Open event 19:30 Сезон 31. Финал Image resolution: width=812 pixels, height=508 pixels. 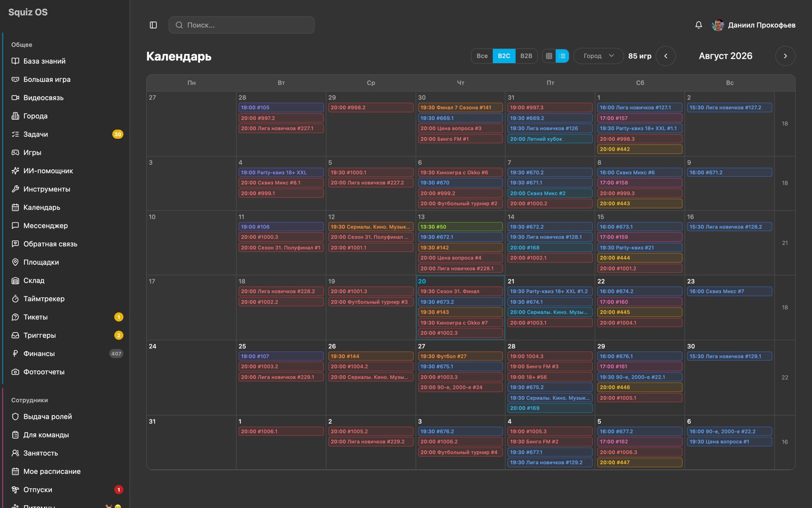coord(460,292)
